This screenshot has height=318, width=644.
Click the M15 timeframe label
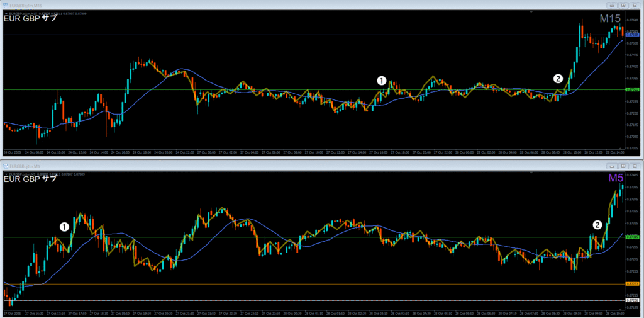(611, 19)
